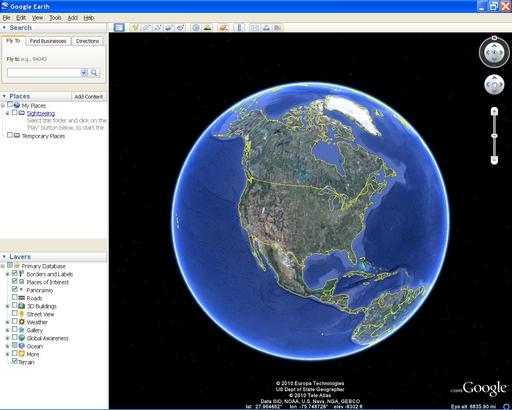Click the search magnifier button
Viewport: 512px width, 410px height.
tap(94, 73)
